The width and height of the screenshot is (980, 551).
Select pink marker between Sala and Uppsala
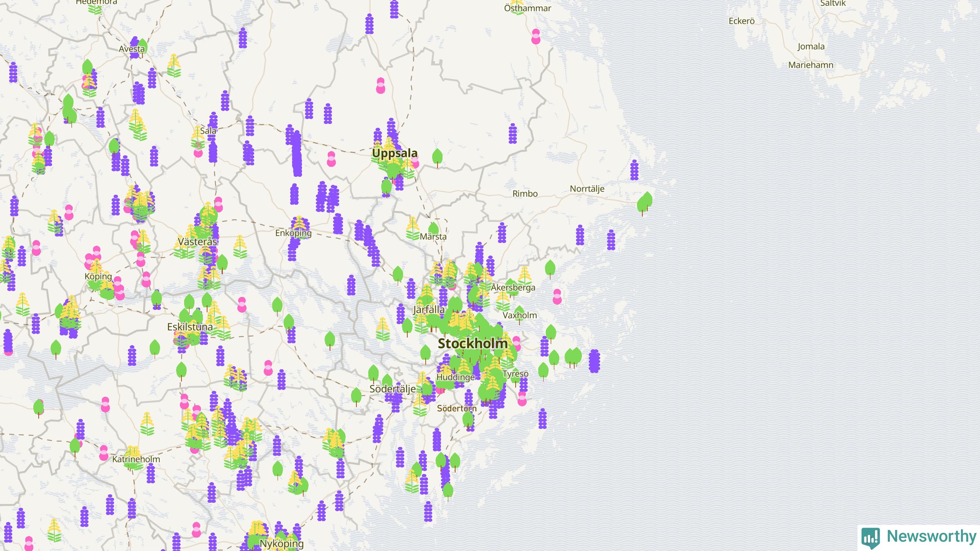point(331,159)
